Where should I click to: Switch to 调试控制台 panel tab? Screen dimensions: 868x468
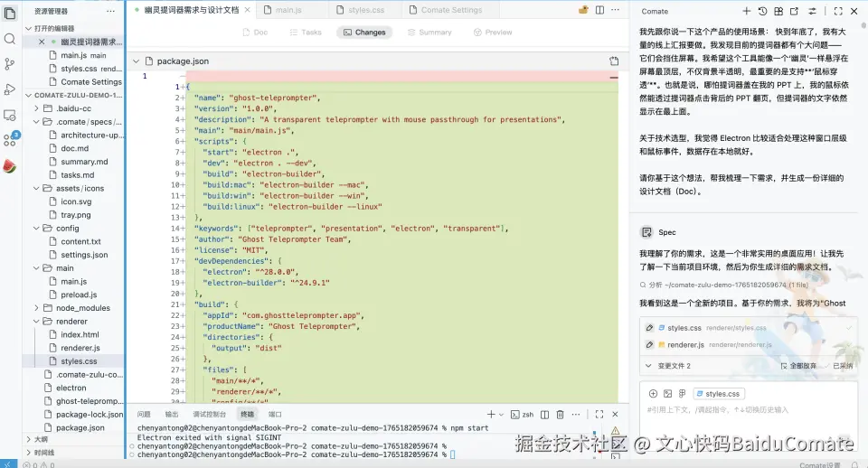coord(209,415)
